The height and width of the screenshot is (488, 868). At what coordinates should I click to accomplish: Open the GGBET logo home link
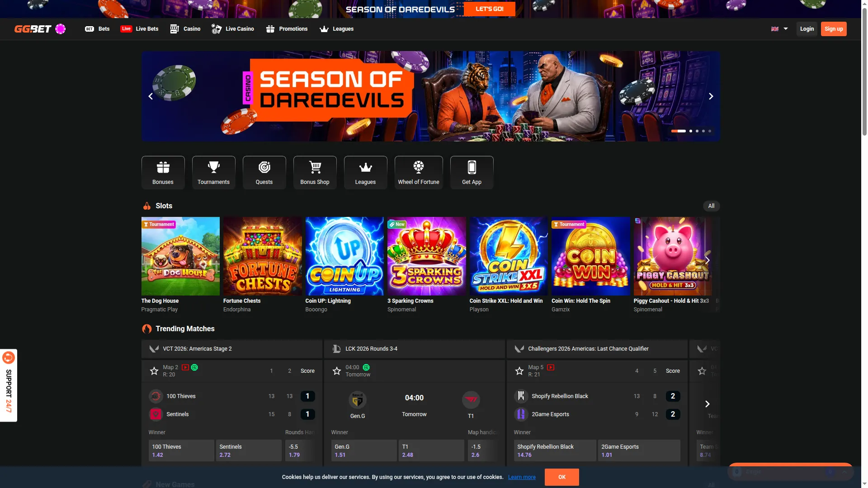click(x=40, y=29)
